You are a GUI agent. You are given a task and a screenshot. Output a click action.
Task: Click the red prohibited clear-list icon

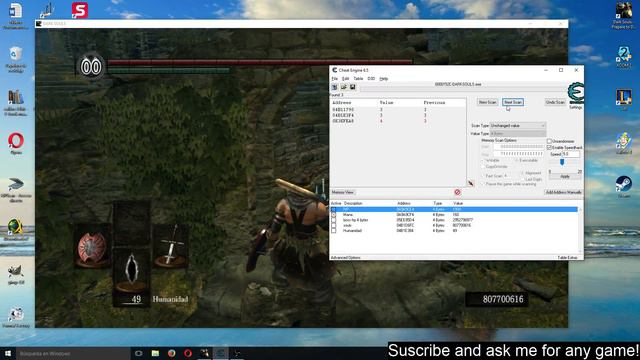click(x=457, y=192)
